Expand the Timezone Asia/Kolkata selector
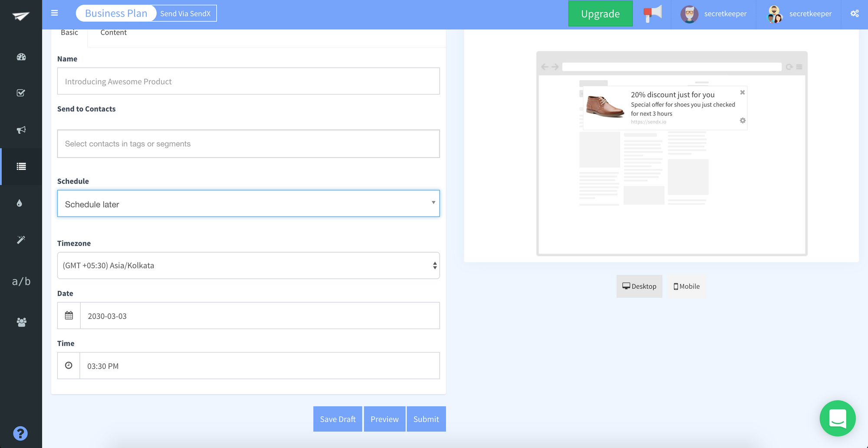The height and width of the screenshot is (448, 868). tap(248, 266)
